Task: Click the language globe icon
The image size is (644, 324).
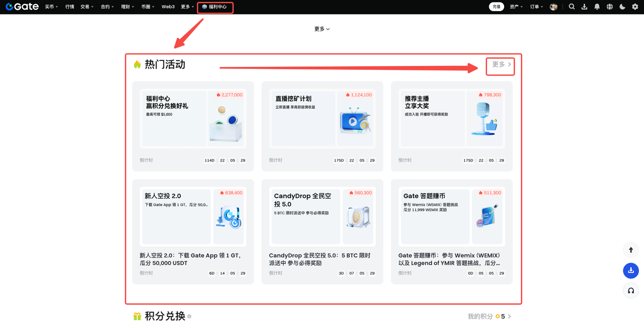Action: [609, 7]
